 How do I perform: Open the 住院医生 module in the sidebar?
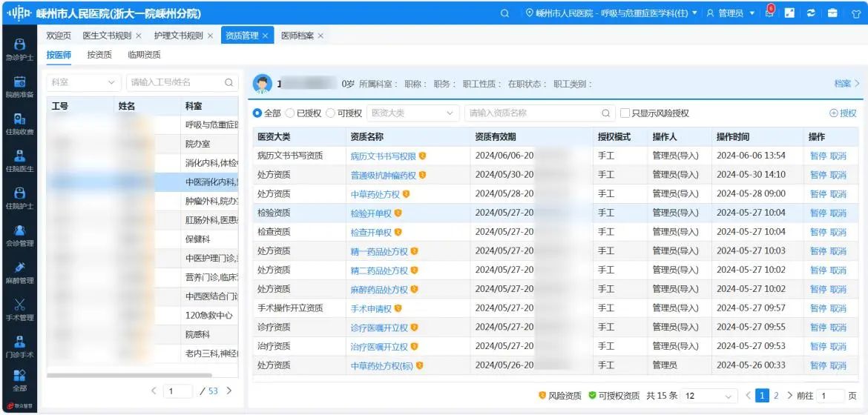click(x=19, y=161)
